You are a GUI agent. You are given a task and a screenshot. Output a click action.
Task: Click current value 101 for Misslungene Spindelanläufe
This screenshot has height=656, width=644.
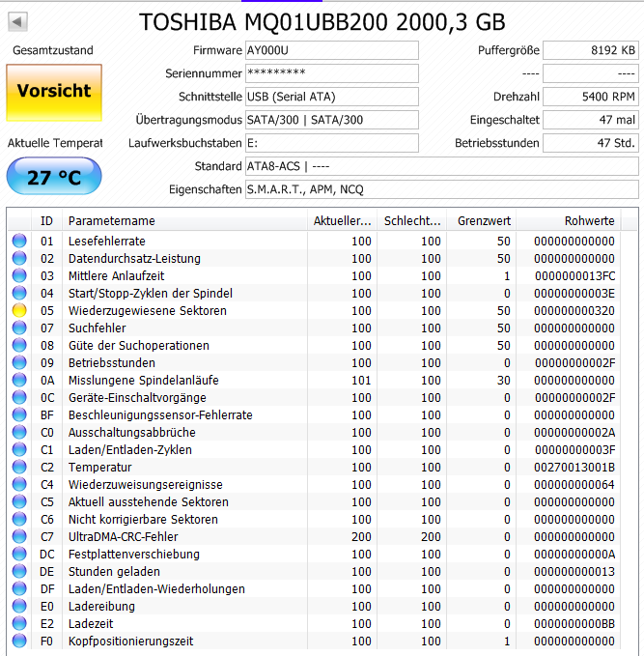click(361, 381)
